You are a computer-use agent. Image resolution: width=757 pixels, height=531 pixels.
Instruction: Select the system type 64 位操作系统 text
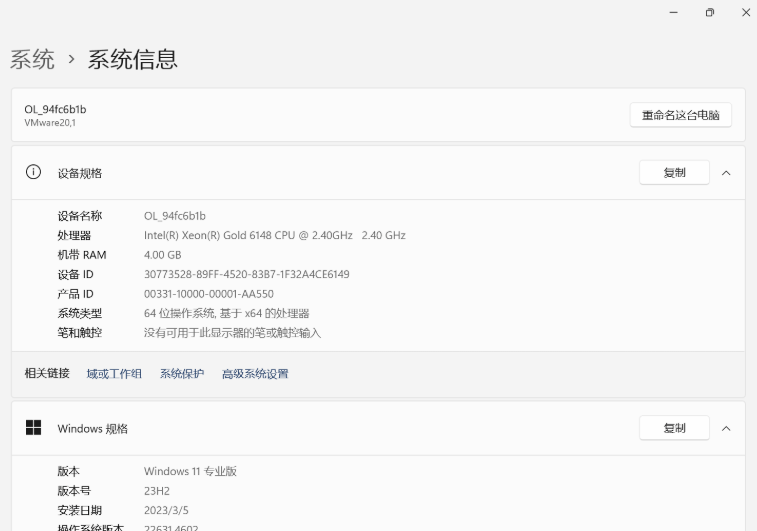tap(226, 313)
